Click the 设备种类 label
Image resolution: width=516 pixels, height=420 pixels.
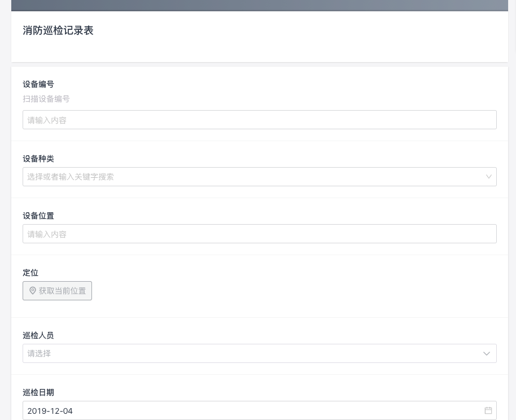click(x=38, y=159)
